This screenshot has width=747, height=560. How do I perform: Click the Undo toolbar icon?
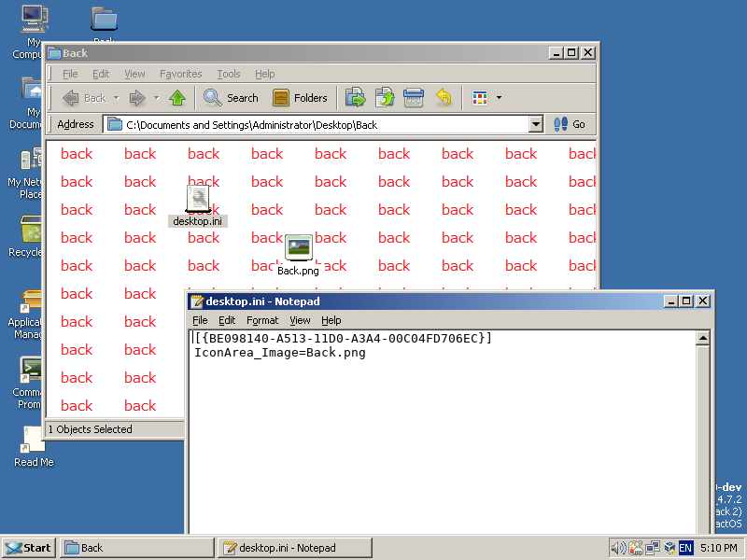442,97
